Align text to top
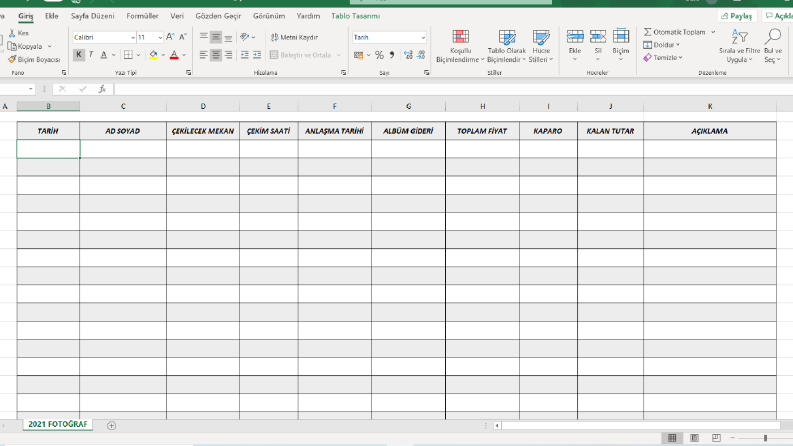This screenshot has height=446, width=793. click(203, 37)
